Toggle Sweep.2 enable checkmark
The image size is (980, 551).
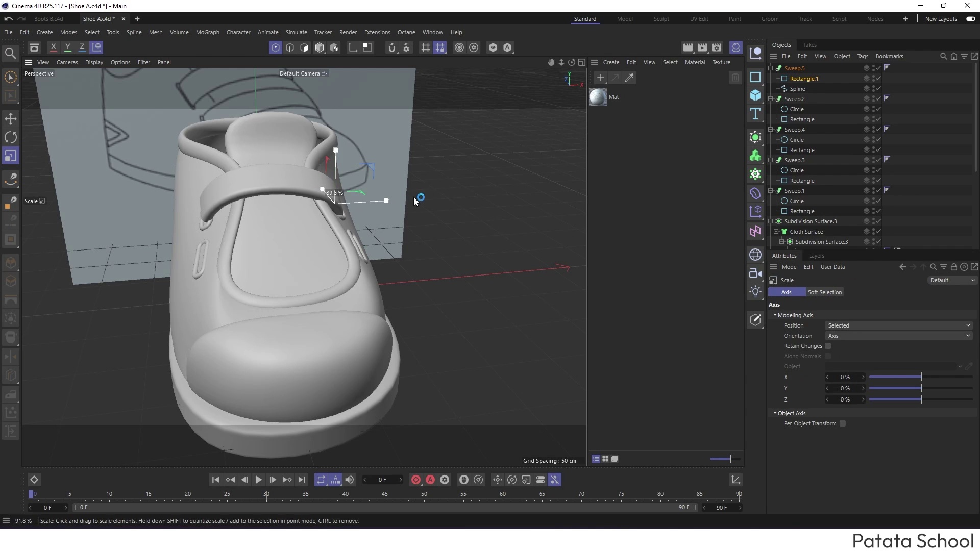tap(878, 99)
